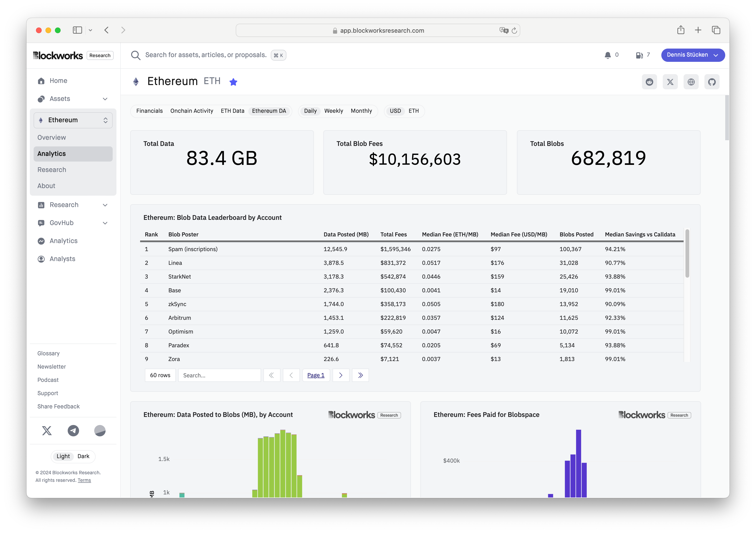Switch to Light theme
Screen dimensions: 756x533
coord(63,456)
